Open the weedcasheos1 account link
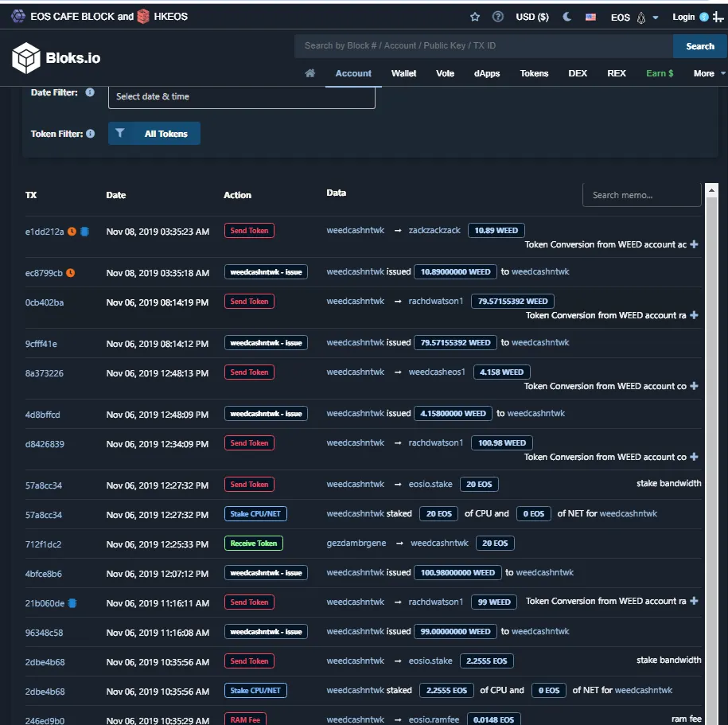This screenshot has width=728, height=725. 437,372
